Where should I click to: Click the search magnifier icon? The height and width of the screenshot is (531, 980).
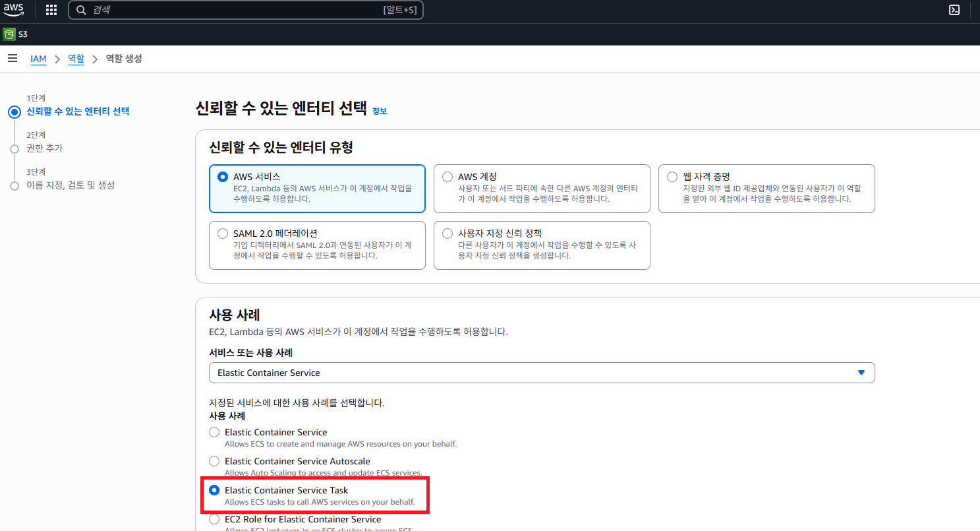coord(81,10)
